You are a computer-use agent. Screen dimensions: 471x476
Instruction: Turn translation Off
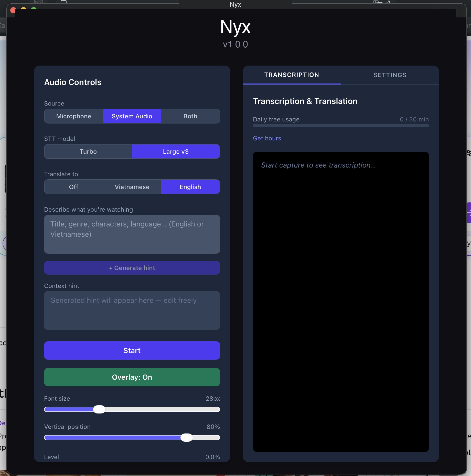point(73,187)
